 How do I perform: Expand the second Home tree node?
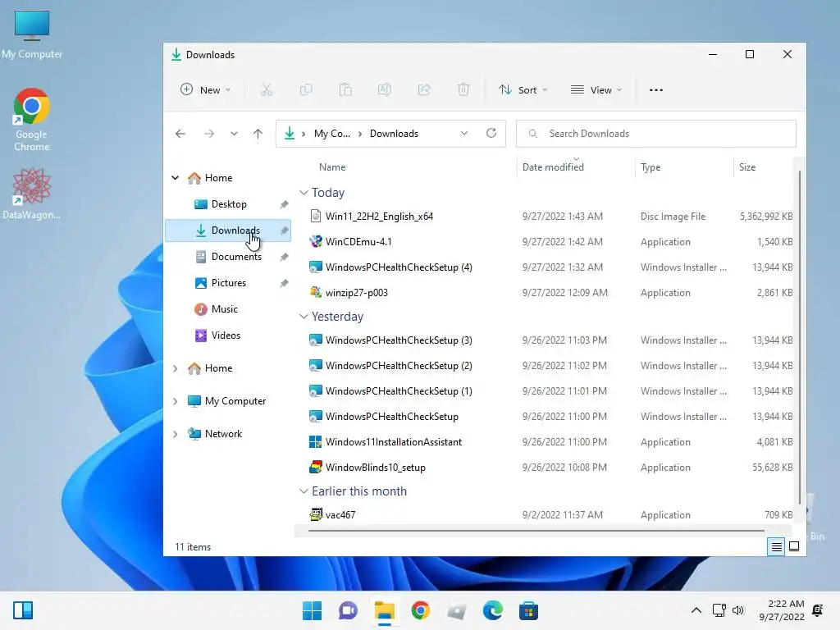[x=176, y=368]
